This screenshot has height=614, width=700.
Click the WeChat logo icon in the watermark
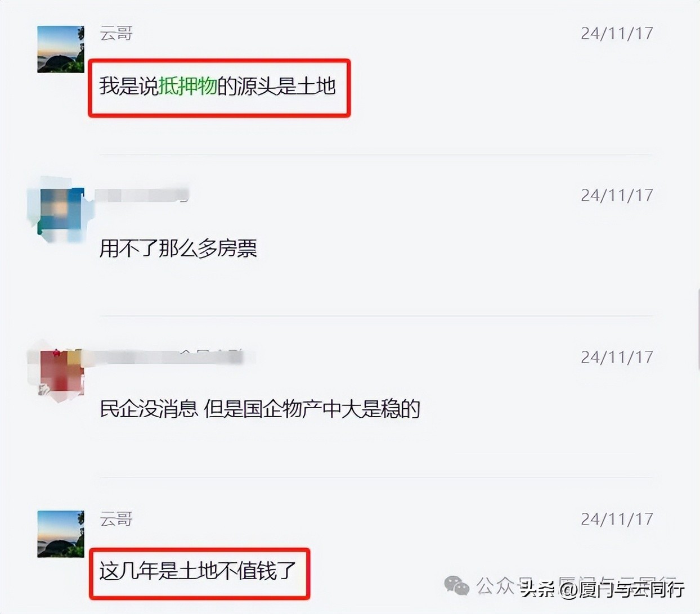[456, 586]
